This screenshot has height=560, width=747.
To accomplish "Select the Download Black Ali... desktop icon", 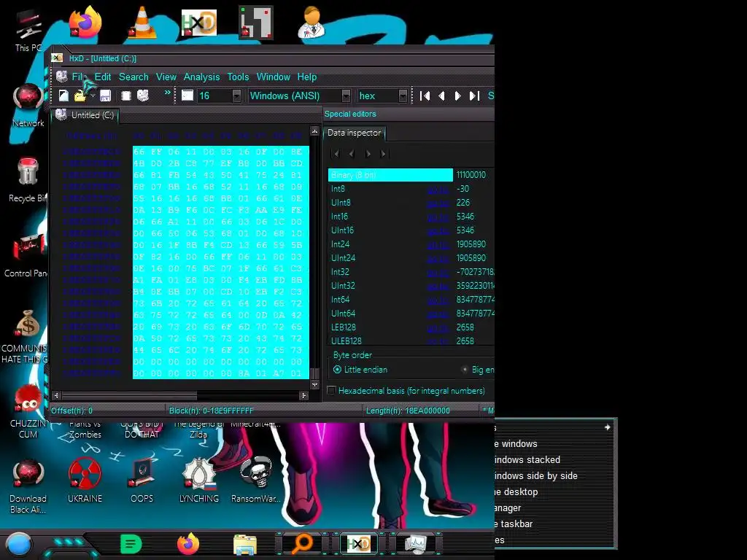I will coord(28,486).
